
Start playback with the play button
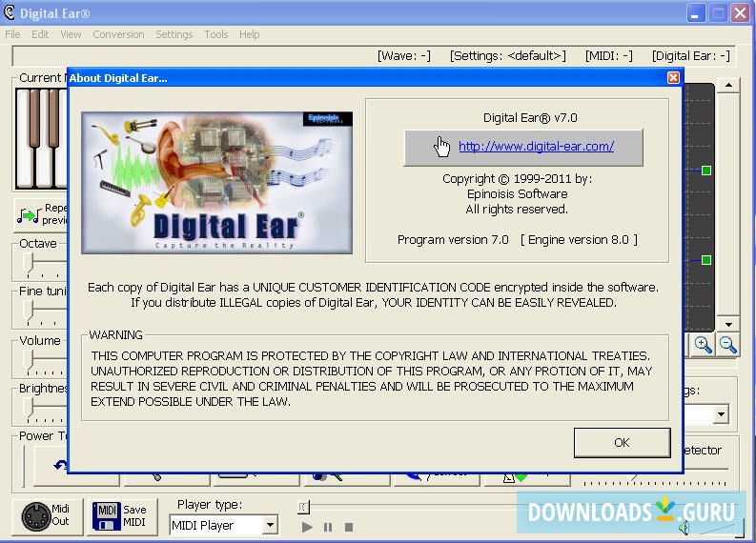[307, 527]
